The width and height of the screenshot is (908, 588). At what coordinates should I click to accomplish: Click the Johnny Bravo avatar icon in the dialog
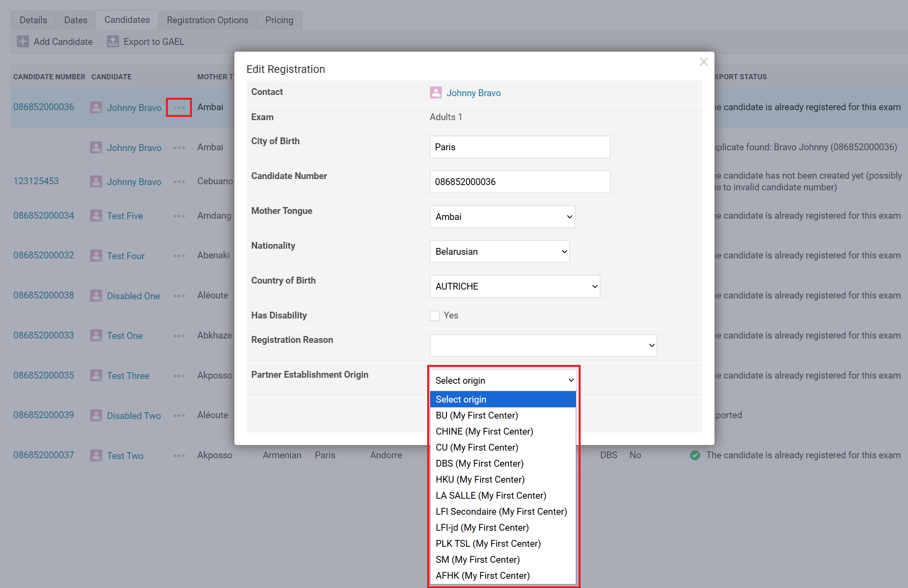[x=436, y=93]
